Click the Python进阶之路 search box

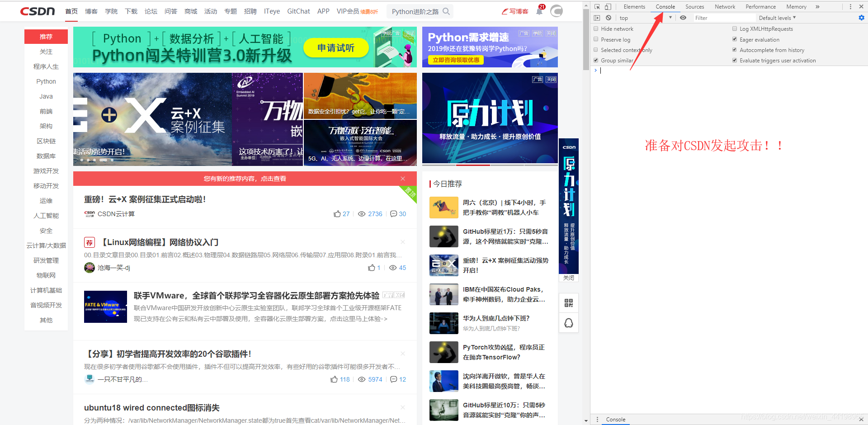(x=415, y=11)
